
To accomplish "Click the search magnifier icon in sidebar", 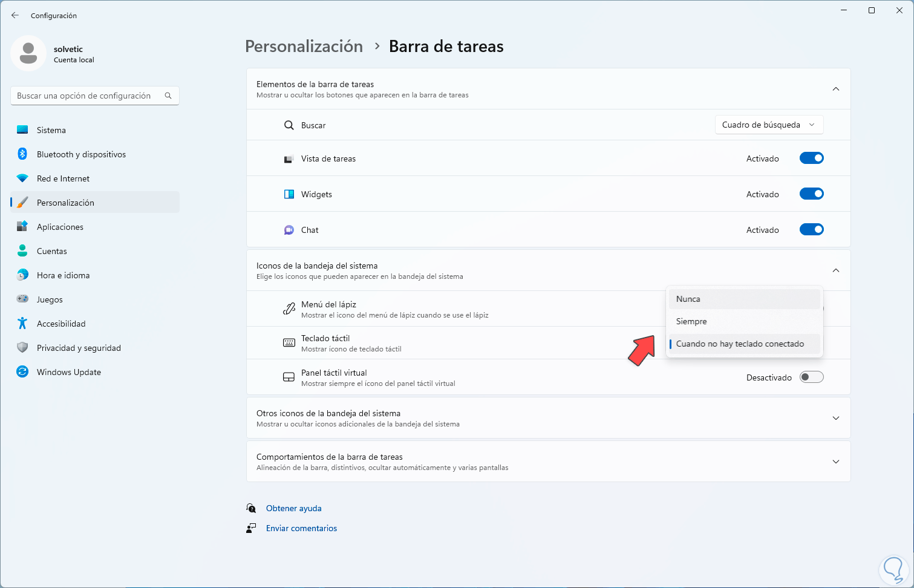I will pos(168,96).
